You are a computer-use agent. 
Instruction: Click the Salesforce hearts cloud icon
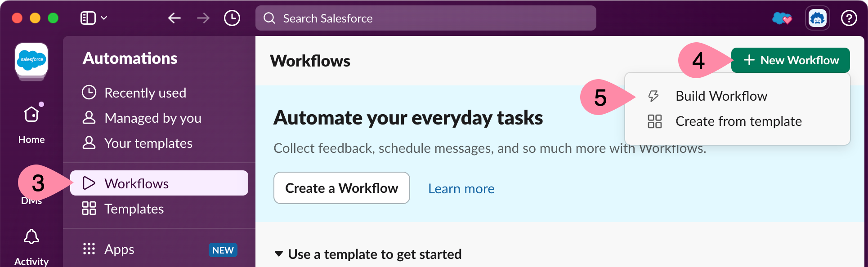[782, 18]
